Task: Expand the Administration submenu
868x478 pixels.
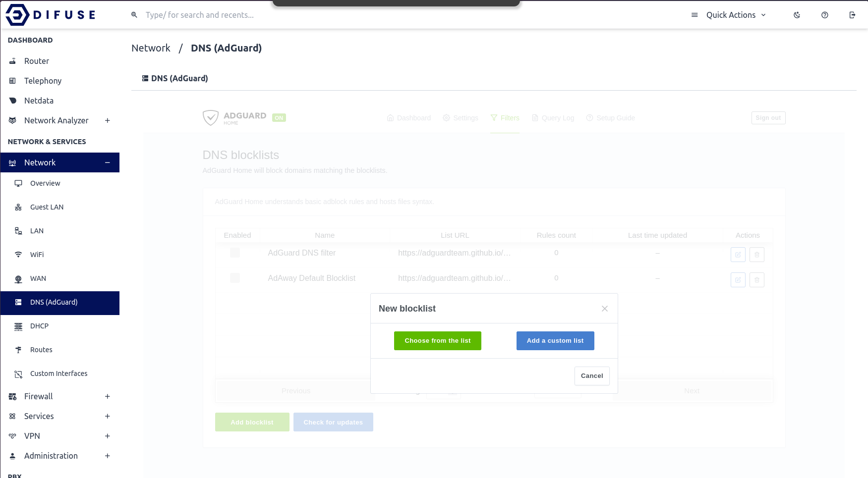Action: [x=107, y=456]
